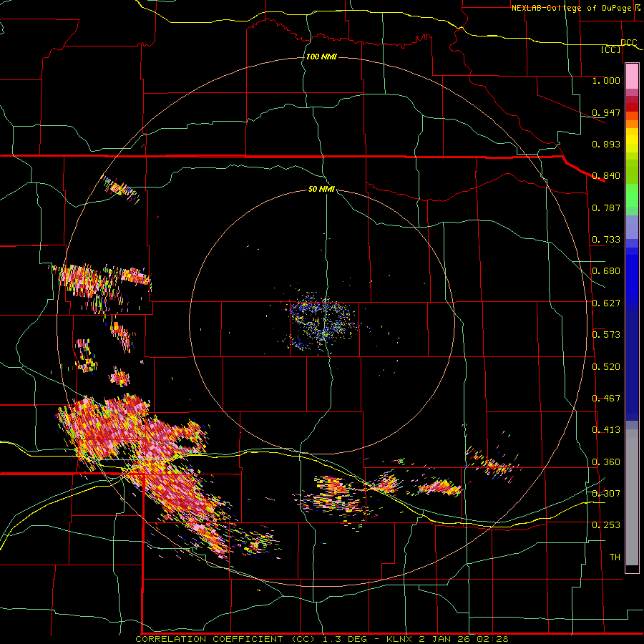
Task: Click the 50 NMI range ring label
Action: tap(321, 190)
